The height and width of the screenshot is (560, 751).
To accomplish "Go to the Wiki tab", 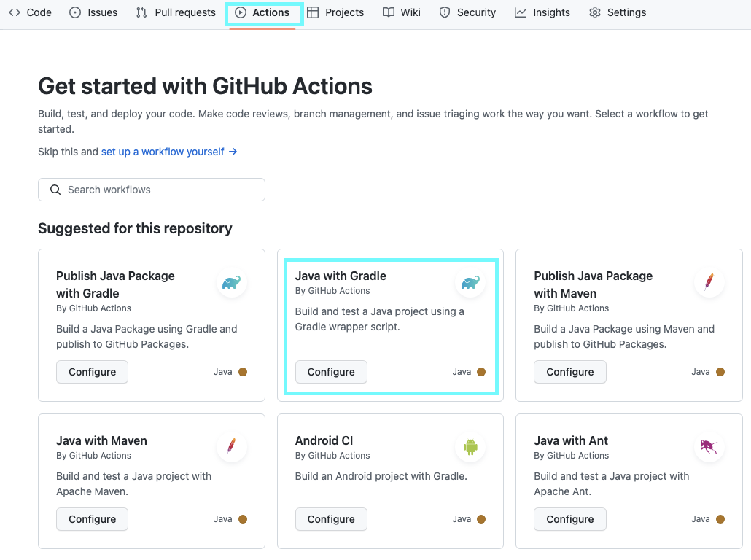I will [401, 12].
